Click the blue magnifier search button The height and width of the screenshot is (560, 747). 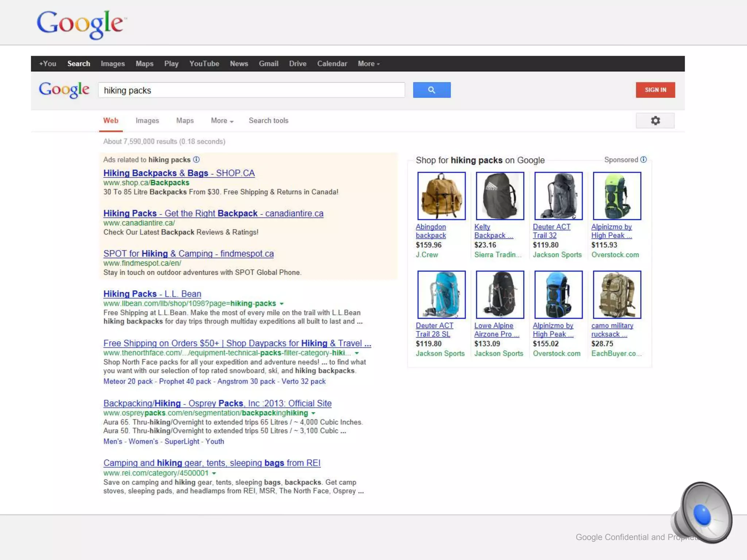(x=431, y=90)
